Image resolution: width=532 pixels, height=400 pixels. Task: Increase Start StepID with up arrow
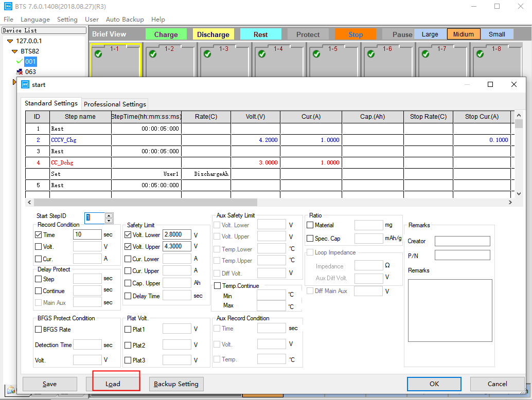point(109,215)
